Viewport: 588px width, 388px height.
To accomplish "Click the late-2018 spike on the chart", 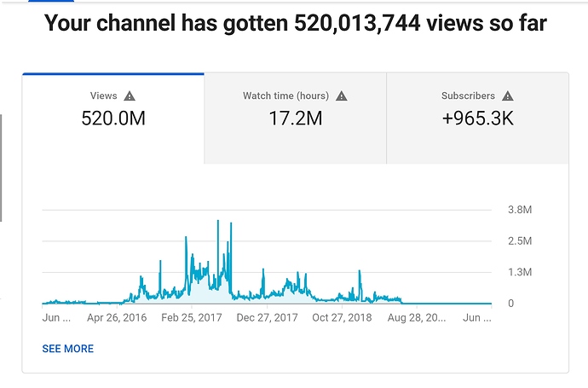I will [x=360, y=271].
